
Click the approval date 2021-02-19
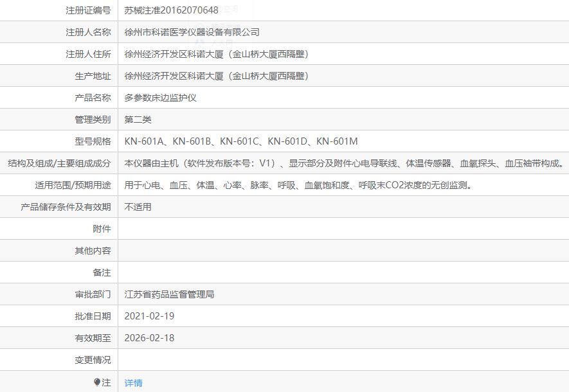pyautogui.click(x=149, y=316)
